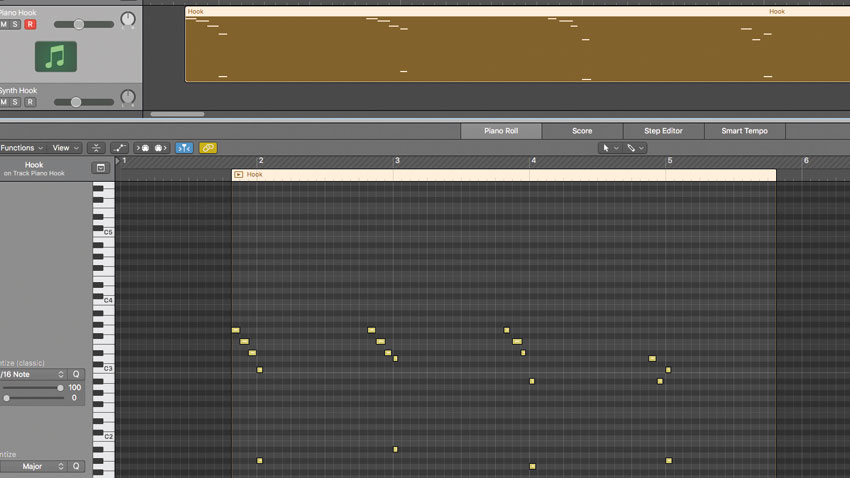Adjust the quantize strength slider at 100
Viewport: 850px width, 478px height.
33,387
